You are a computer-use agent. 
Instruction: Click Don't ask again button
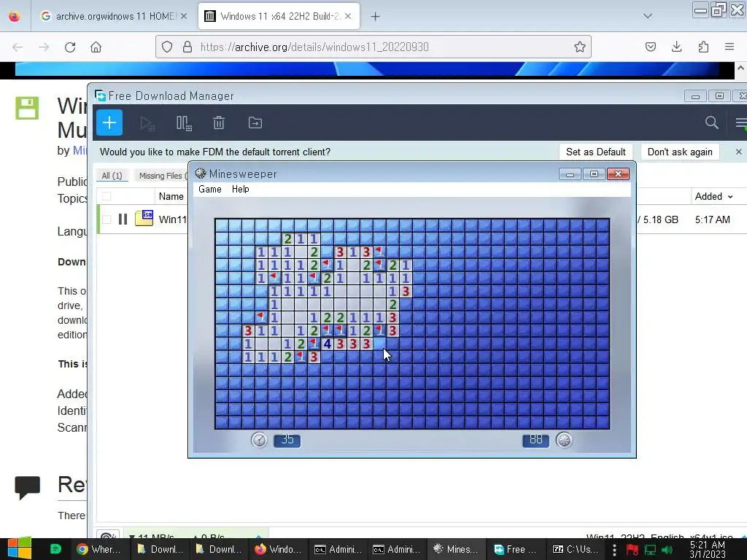pyautogui.click(x=680, y=152)
